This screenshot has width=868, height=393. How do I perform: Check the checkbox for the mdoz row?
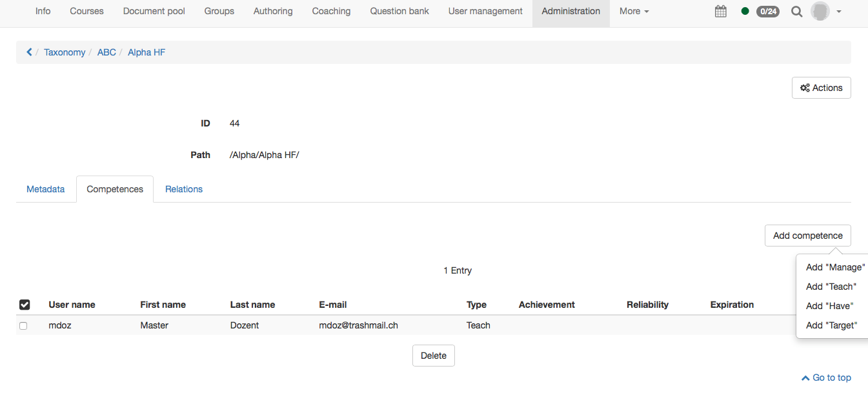click(23, 325)
